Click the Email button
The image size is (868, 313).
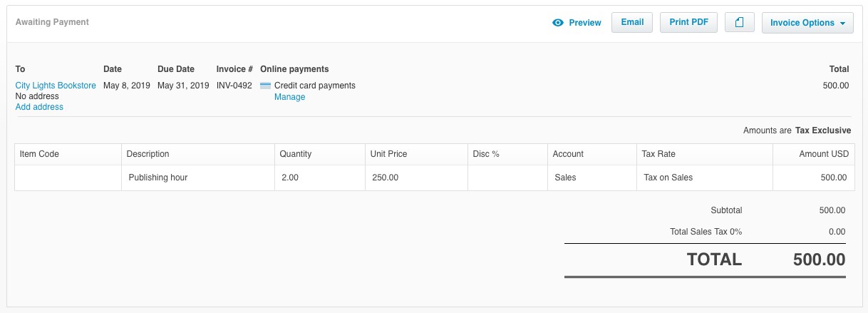pyautogui.click(x=632, y=23)
